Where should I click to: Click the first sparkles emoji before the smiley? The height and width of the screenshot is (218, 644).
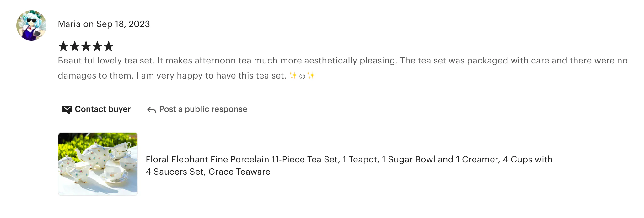tap(293, 76)
